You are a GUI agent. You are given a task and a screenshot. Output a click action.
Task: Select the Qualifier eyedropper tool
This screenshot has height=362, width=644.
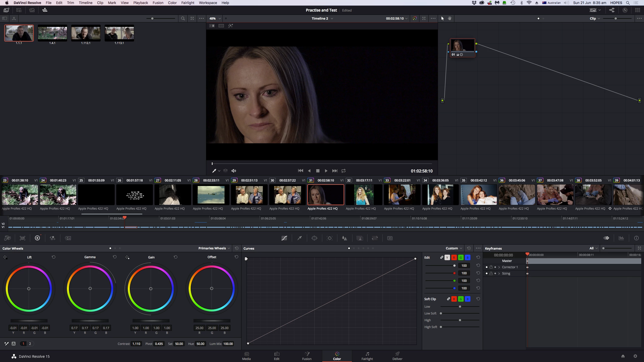(x=299, y=238)
